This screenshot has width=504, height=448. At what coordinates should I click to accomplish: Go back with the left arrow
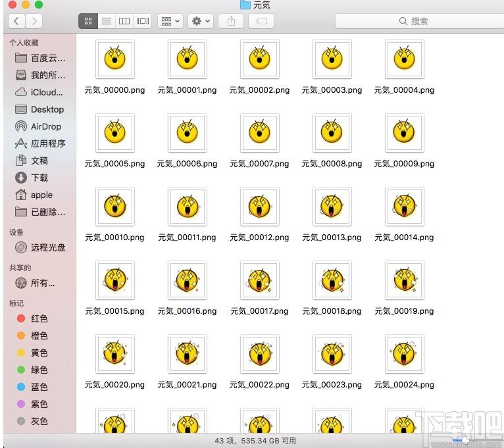tap(16, 21)
